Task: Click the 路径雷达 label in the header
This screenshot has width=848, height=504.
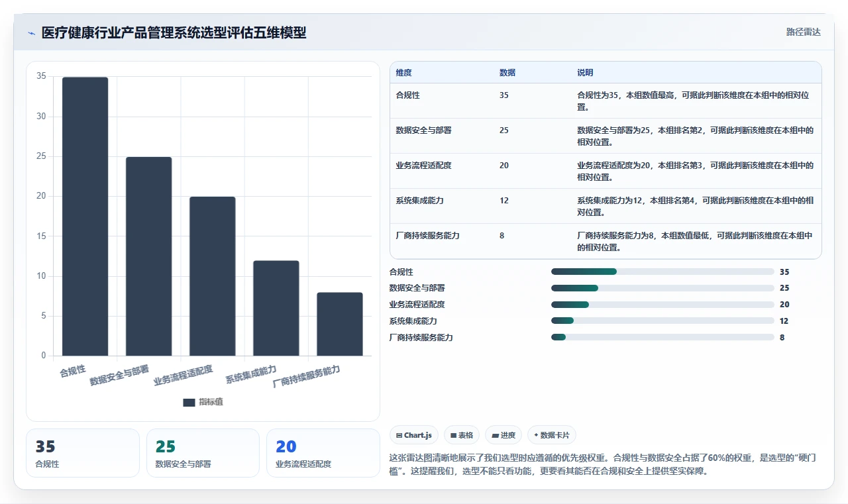Action: click(803, 32)
